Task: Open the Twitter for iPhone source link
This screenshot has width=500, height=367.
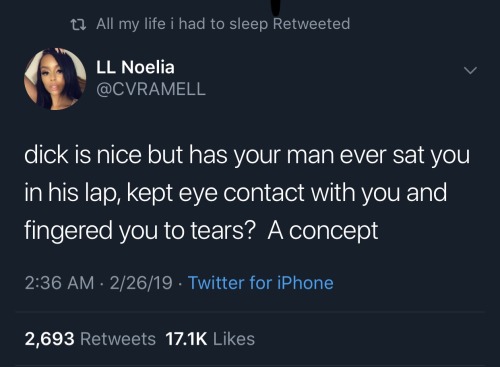Action: pyautogui.click(x=261, y=283)
